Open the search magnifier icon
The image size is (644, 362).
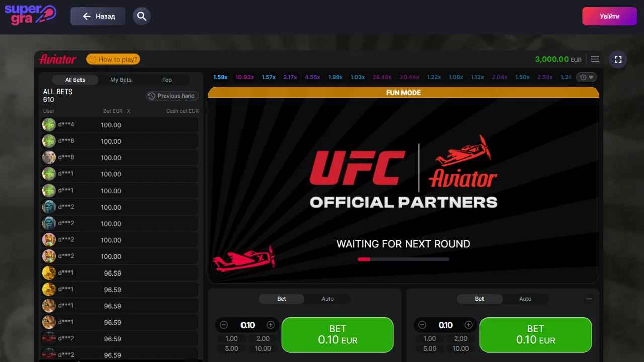coord(142,16)
